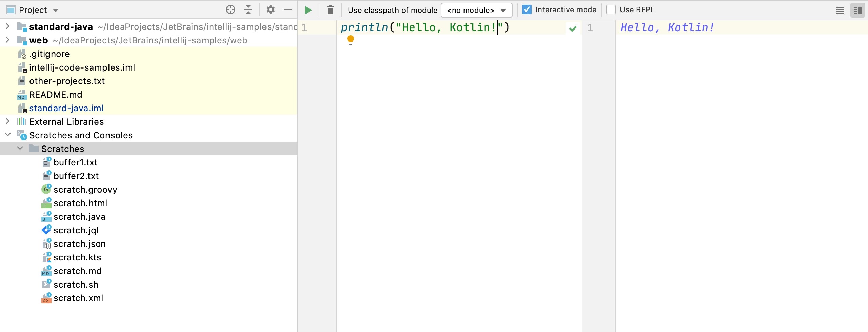Select README.md in the project tree
The width and height of the screenshot is (868, 332).
pyautogui.click(x=55, y=94)
